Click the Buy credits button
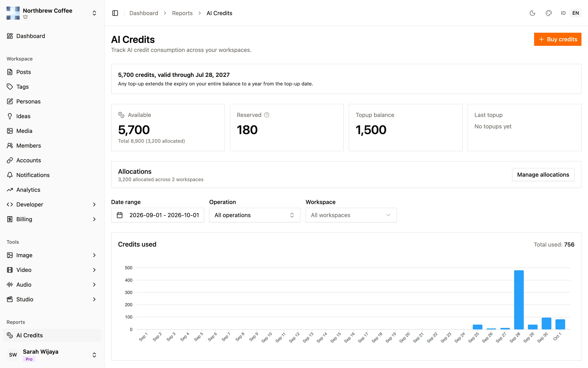 [557, 39]
